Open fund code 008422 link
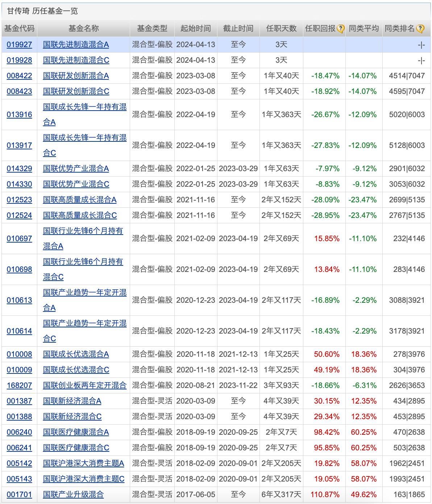 pyautogui.click(x=20, y=76)
